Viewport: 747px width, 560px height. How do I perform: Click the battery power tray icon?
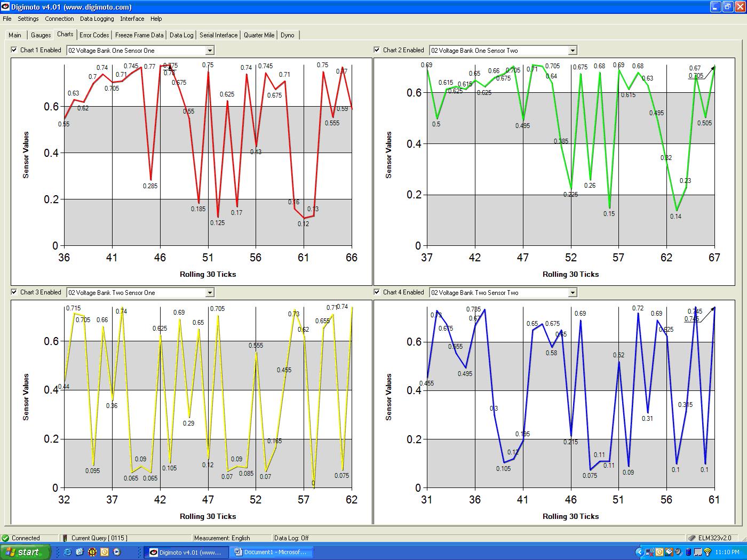[x=688, y=552]
